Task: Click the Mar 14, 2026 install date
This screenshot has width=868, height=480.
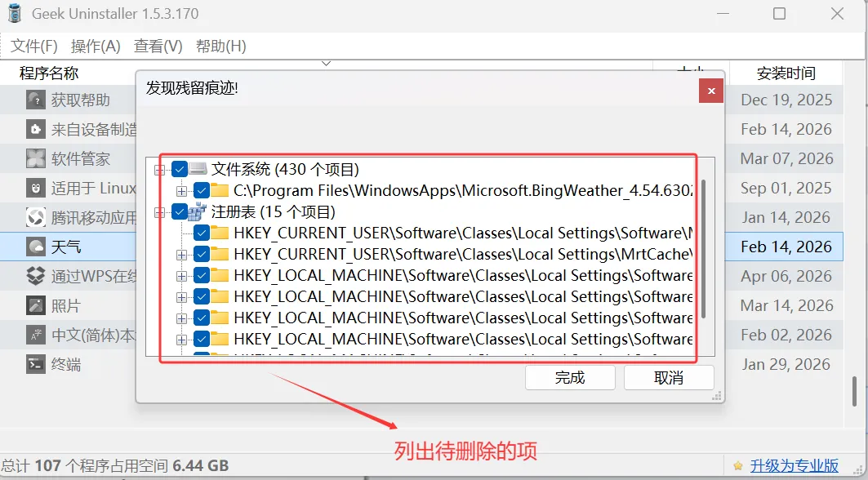Action: tap(786, 305)
